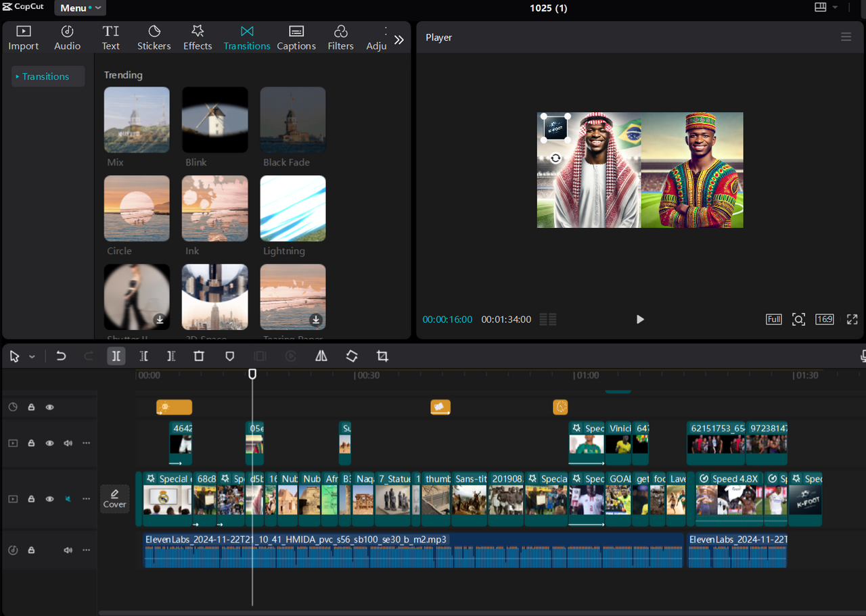Open the Effects tab
The image size is (866, 616).
198,38
